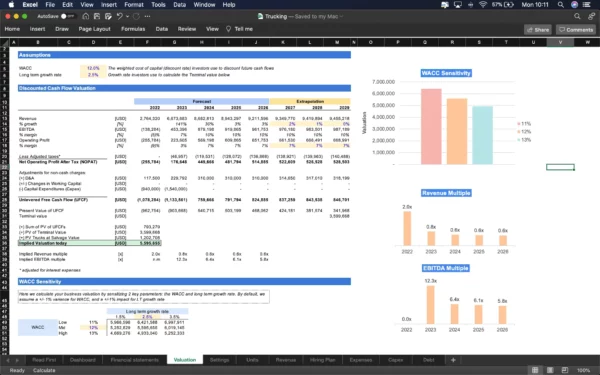Click the Save icon in the title toolbar
This screenshot has width=600, height=375.
tap(97, 16)
